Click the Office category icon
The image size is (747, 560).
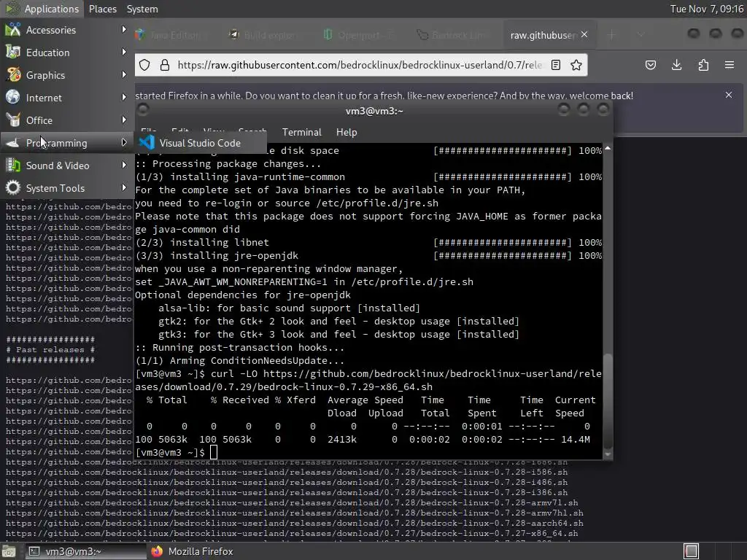(x=13, y=120)
